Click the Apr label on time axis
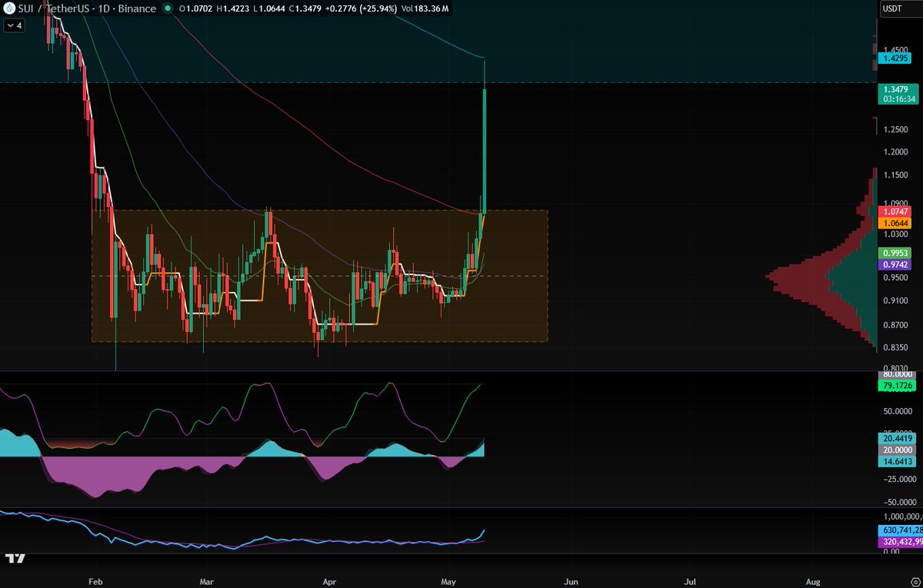Screen dimensions: 923x588 [x=329, y=583]
